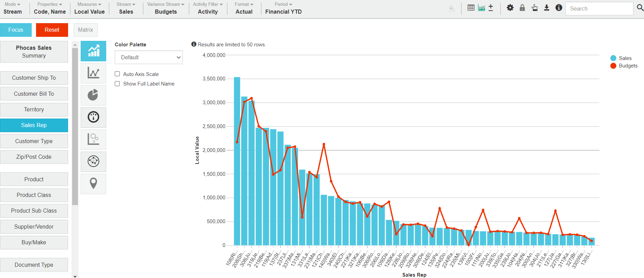
Task: Expand the Period Financial YTD menu
Action: click(x=283, y=8)
